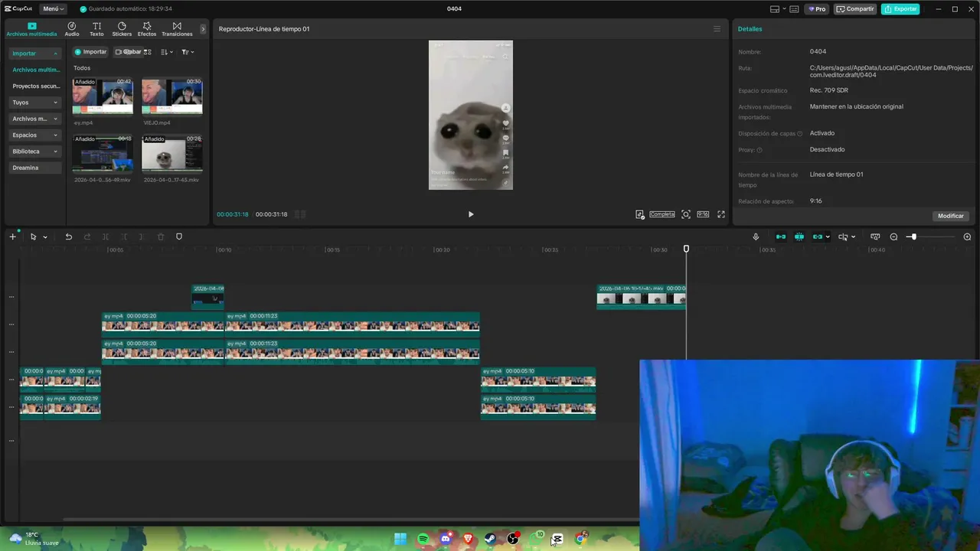Toggle the preview axis tool
The image size is (980, 551).
pyautogui.click(x=843, y=236)
